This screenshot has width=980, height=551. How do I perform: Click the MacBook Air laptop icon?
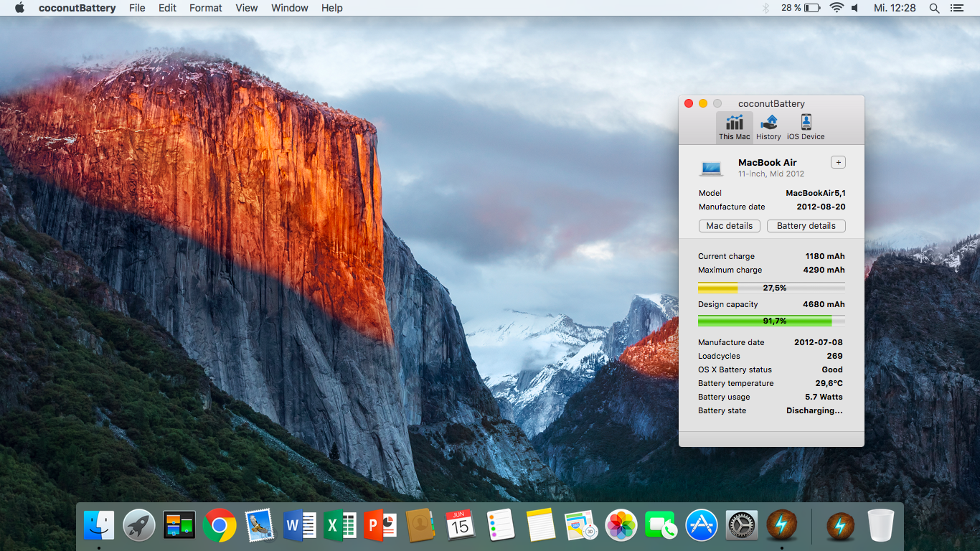click(711, 168)
